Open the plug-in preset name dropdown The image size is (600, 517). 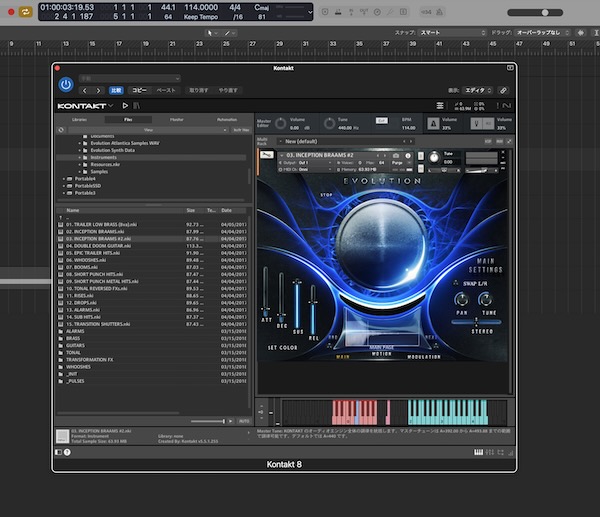point(129,78)
